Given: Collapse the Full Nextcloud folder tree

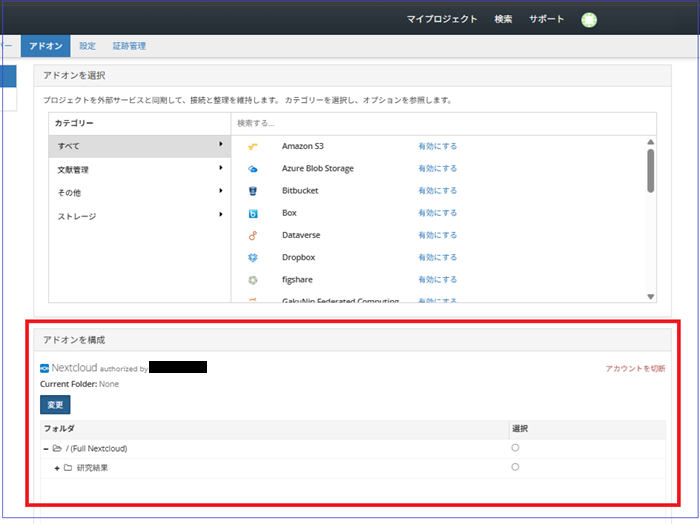Looking at the screenshot, I should point(46,449).
